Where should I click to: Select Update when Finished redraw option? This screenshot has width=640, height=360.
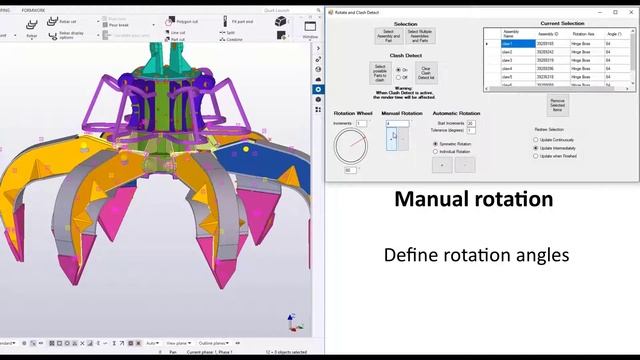pos(555,156)
